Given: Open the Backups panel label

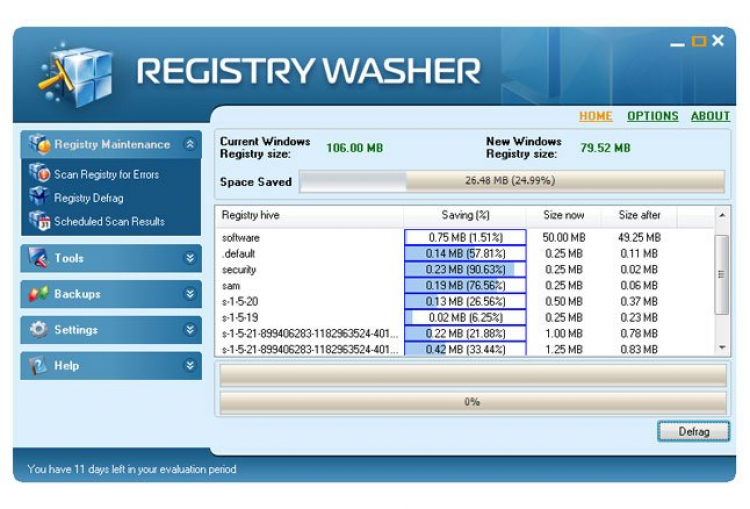Looking at the screenshot, I should point(77,294).
